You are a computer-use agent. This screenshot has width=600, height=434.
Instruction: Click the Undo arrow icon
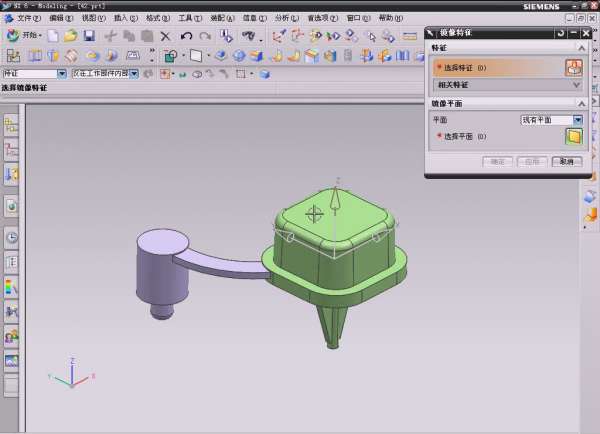(187, 36)
